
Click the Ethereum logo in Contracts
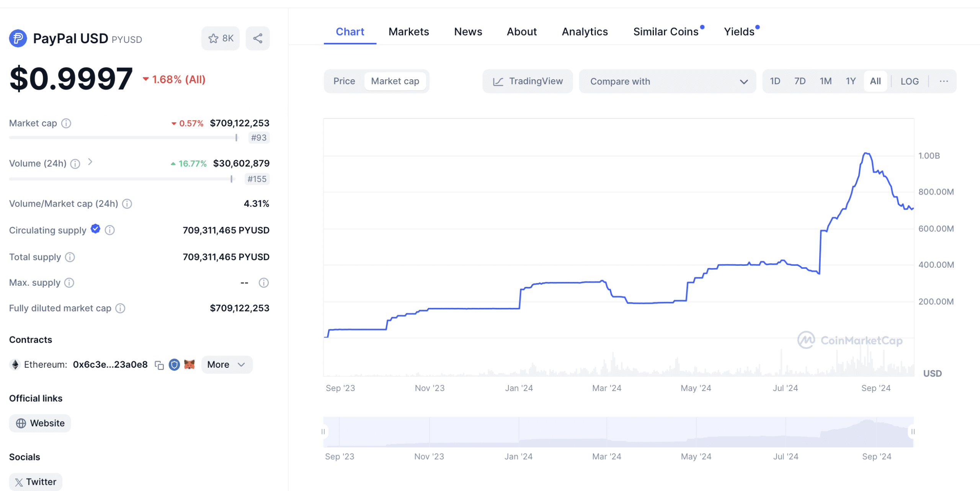[x=15, y=365]
